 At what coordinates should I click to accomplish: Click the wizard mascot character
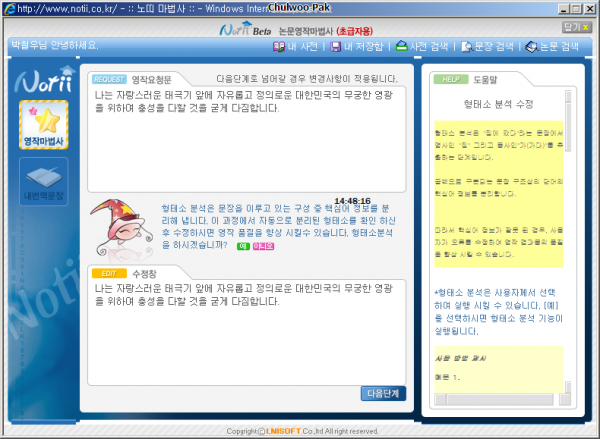pos(121,227)
